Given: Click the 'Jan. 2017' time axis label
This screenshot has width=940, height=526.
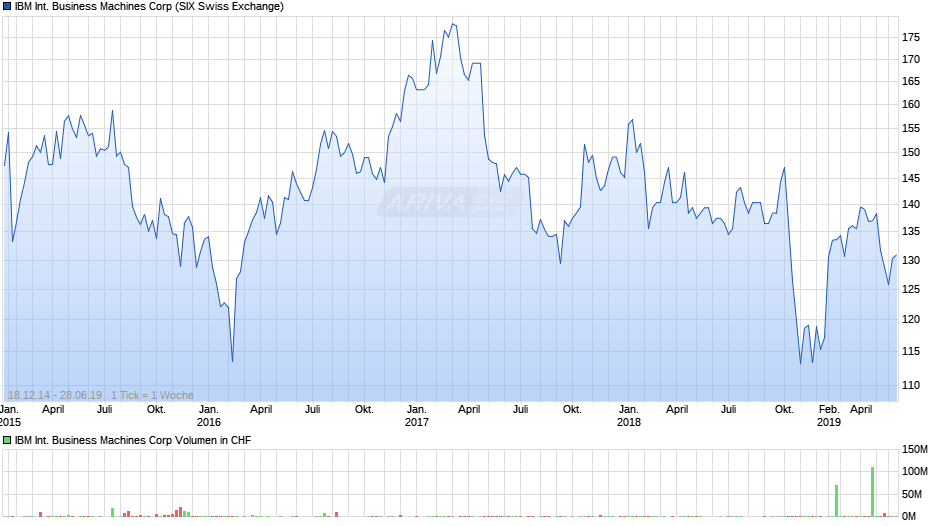Looking at the screenshot, I should (417, 416).
